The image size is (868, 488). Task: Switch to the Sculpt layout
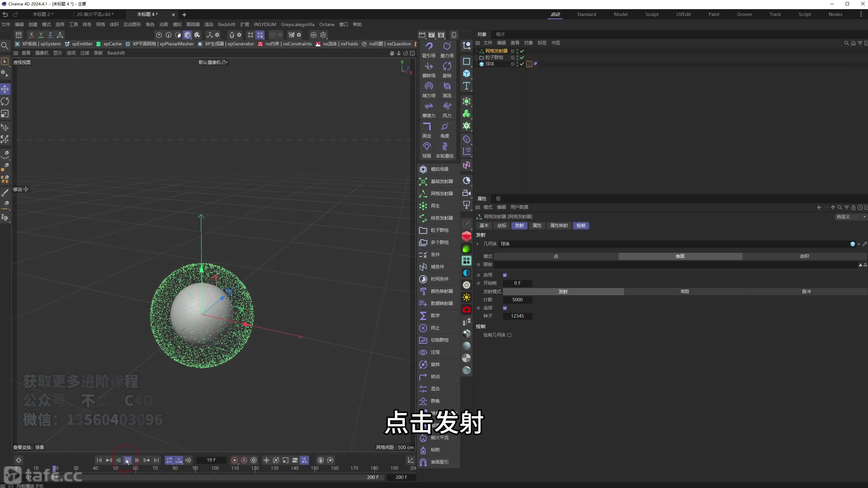pos(652,14)
